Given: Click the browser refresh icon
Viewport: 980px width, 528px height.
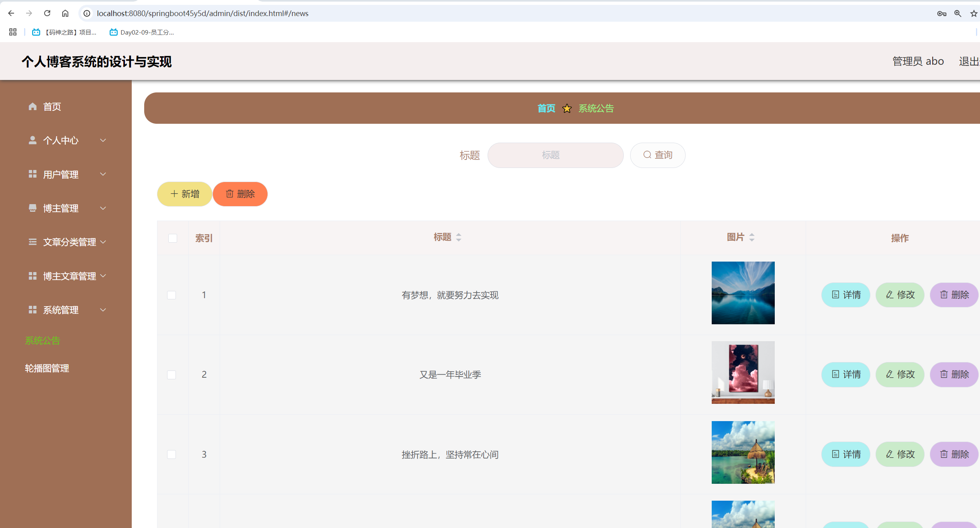Looking at the screenshot, I should click(x=47, y=13).
